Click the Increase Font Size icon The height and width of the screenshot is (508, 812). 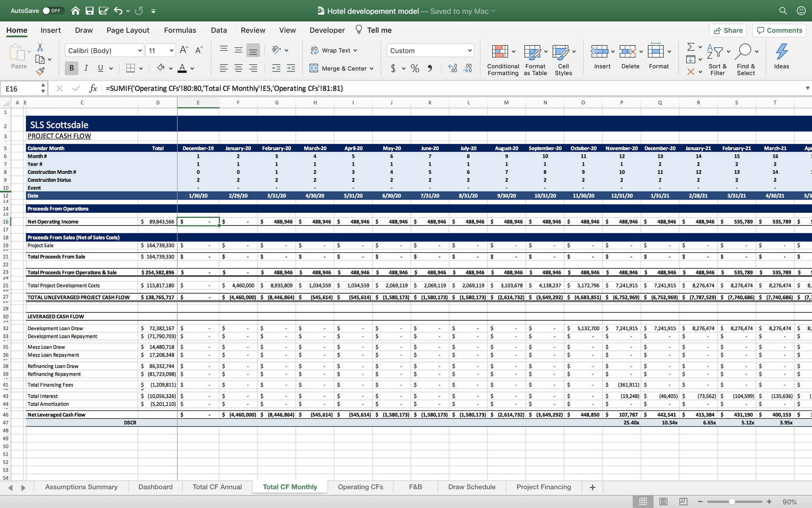(x=184, y=50)
